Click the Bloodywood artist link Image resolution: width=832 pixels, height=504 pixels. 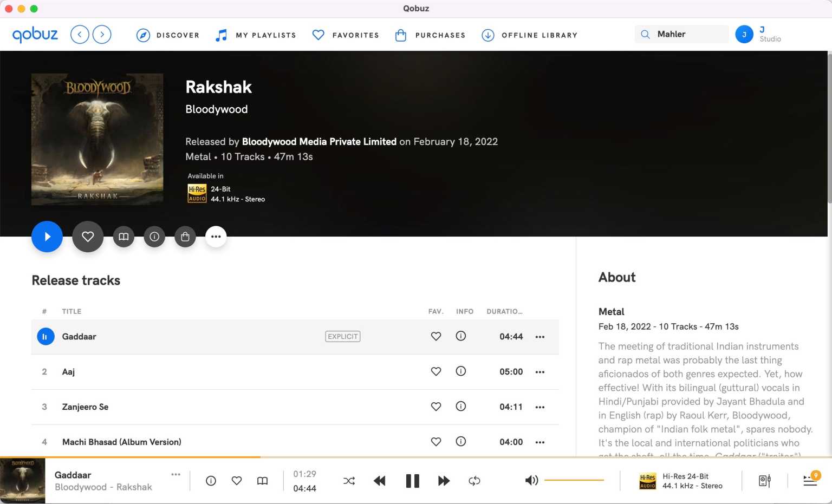click(x=216, y=109)
